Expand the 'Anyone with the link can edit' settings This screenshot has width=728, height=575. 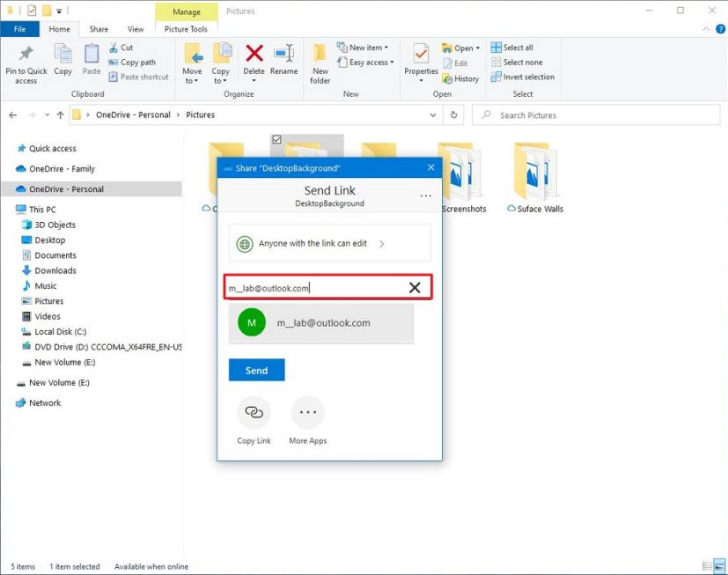point(328,243)
